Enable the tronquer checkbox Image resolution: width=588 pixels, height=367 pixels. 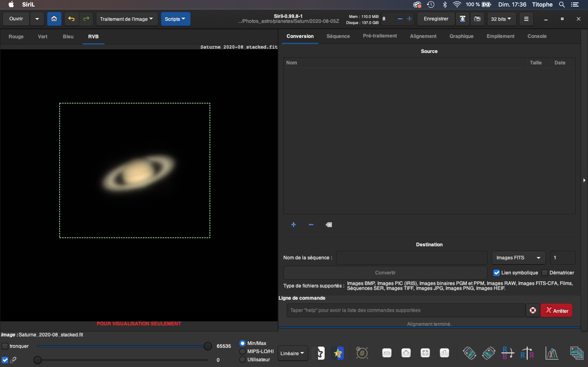pyautogui.click(x=5, y=346)
